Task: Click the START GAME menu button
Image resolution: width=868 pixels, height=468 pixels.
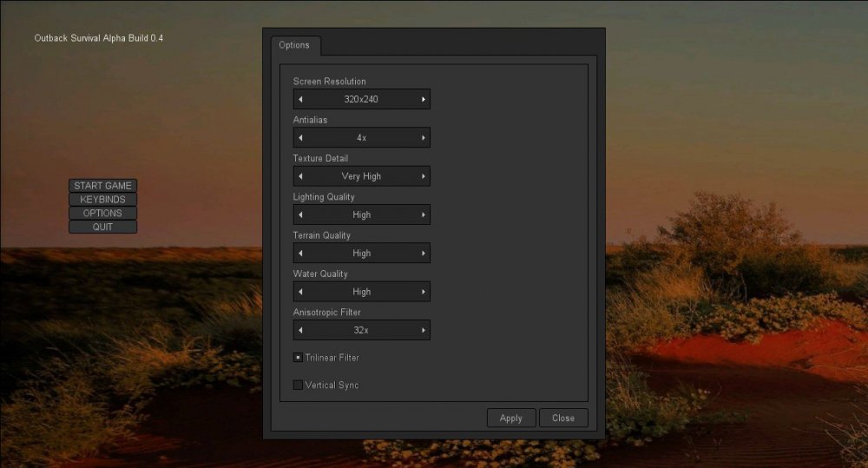Action: [x=102, y=186]
